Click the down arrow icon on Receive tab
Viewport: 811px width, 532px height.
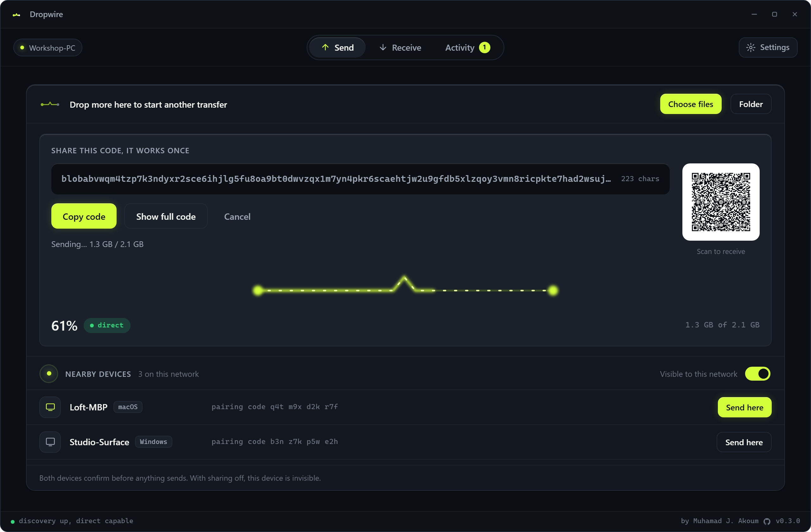coord(383,47)
